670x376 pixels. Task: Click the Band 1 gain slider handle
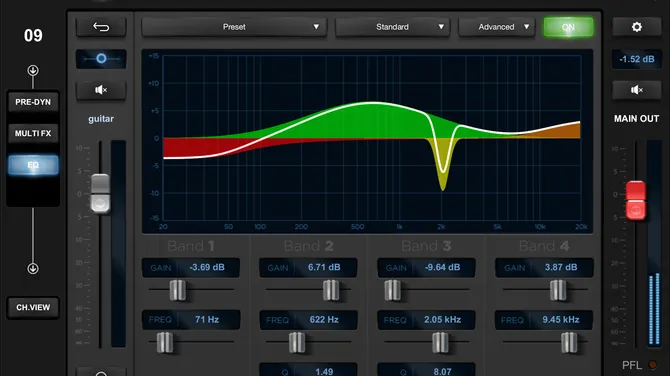click(177, 290)
